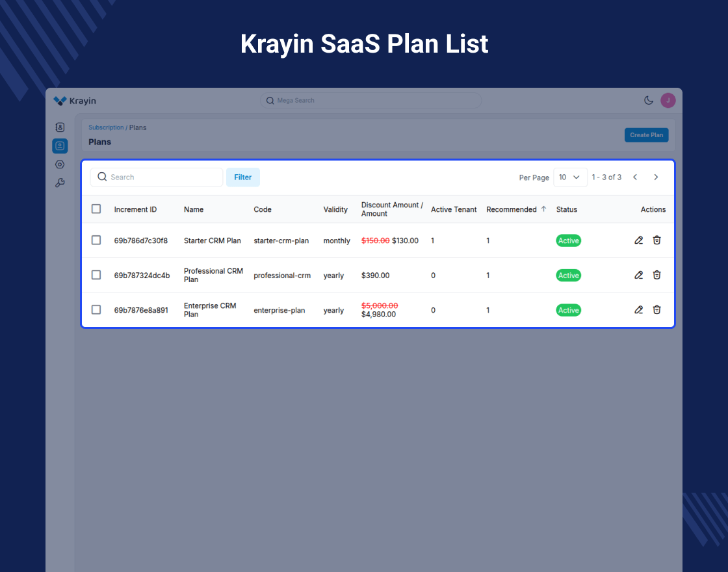Click the Create Plan button
728x572 pixels.
tap(646, 135)
